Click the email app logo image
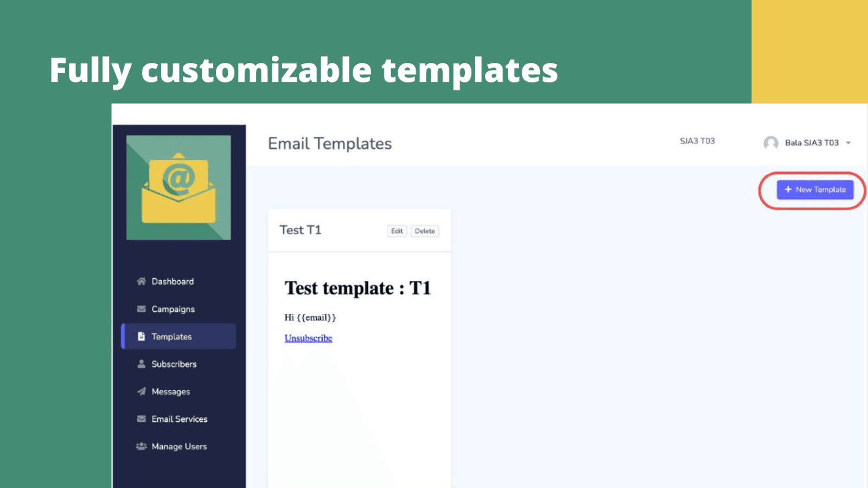868x488 pixels. 178,188
